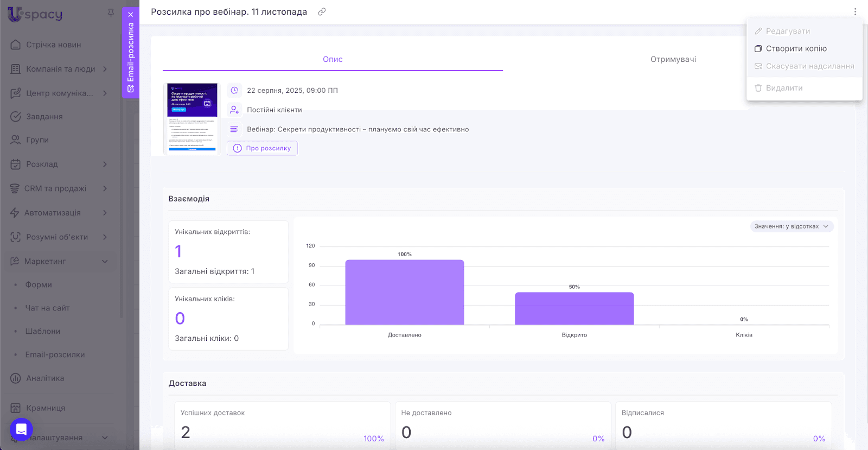The width and height of the screenshot is (868, 450).
Task: Close the Email-розсилка side panel
Action: (x=131, y=15)
